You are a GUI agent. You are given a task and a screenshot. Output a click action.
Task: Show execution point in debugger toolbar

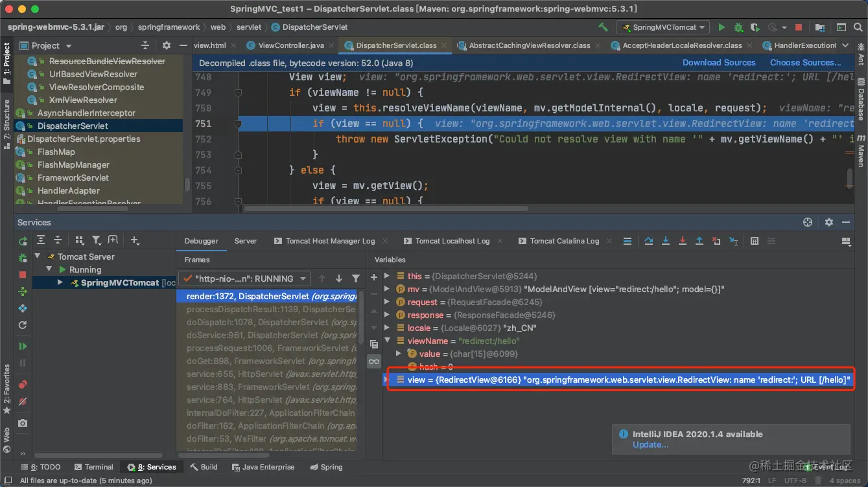point(628,241)
